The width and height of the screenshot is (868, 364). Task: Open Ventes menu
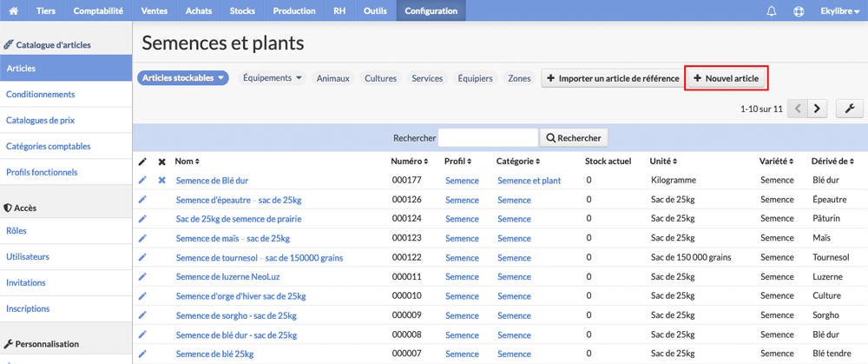[x=155, y=10]
